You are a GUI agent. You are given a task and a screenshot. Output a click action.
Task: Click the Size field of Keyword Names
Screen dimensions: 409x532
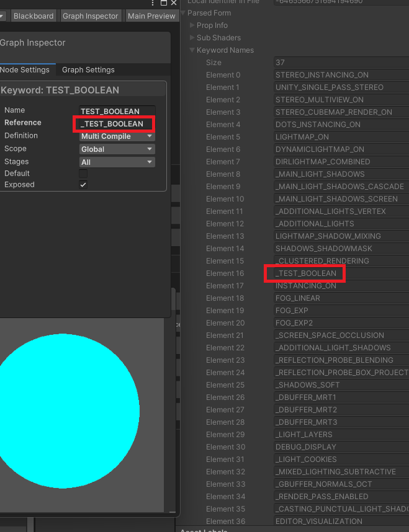(340, 63)
